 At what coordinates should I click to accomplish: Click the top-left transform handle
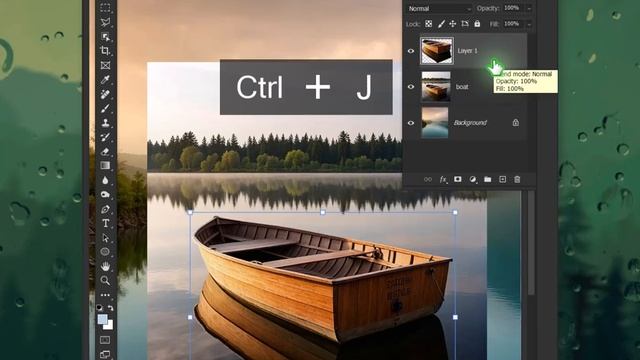(190, 212)
